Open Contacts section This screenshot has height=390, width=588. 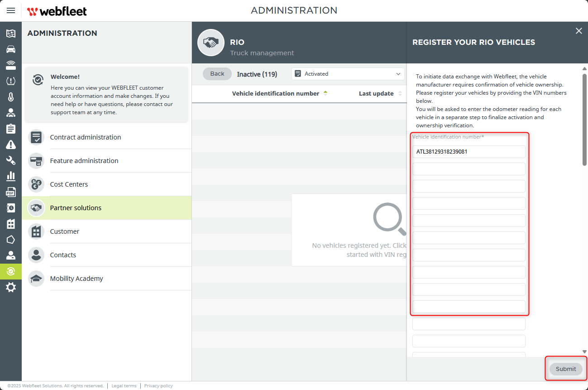[107, 255]
